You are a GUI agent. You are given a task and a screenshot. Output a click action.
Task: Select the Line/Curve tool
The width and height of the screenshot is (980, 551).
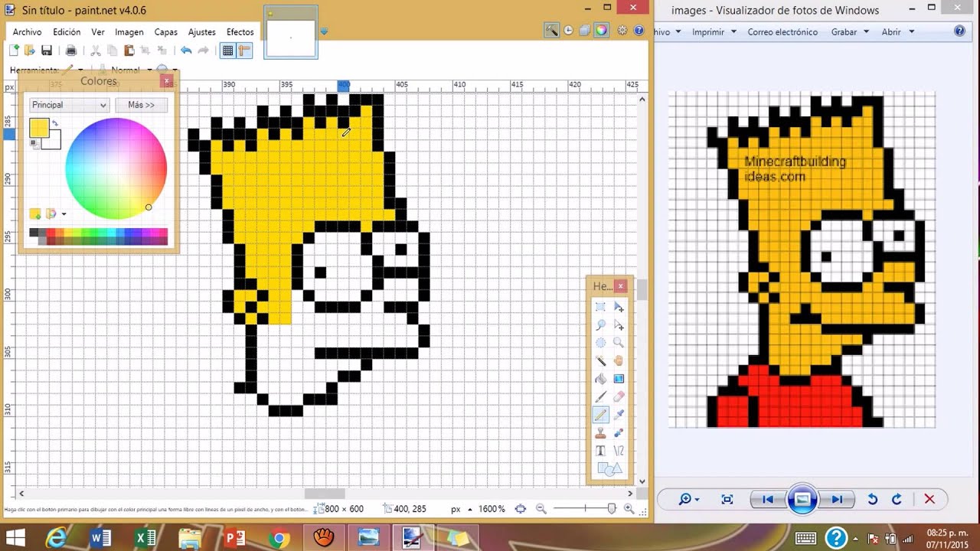coord(619,451)
